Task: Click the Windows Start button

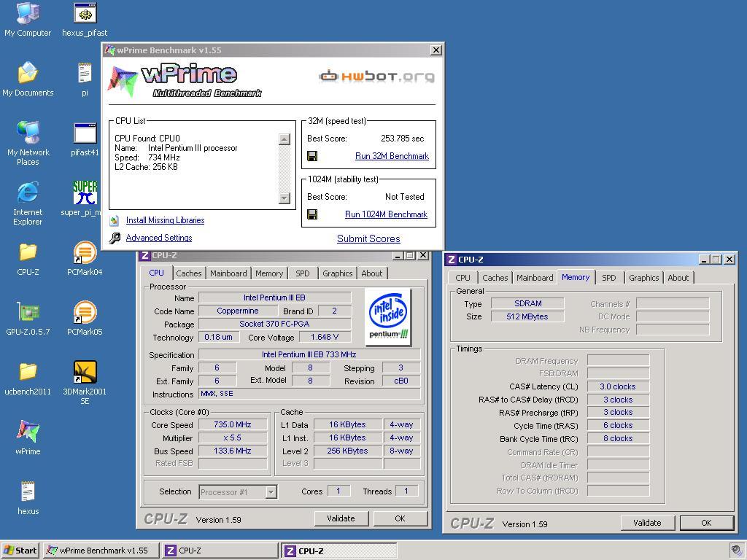Action: pos(20,551)
